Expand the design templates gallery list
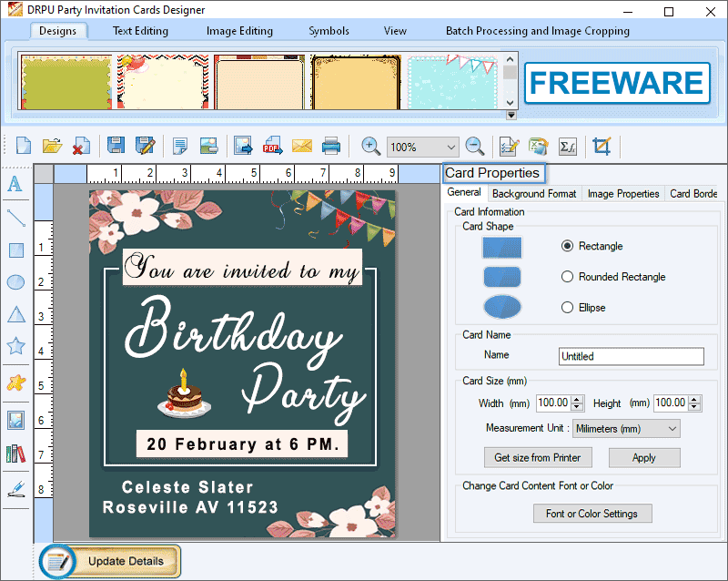The width and height of the screenshot is (728, 581). 511,115
